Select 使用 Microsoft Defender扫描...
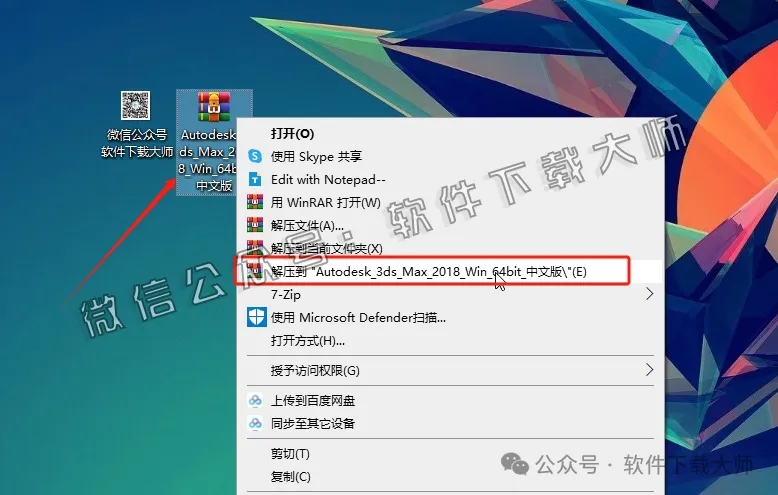This screenshot has width=778, height=495. [x=358, y=317]
